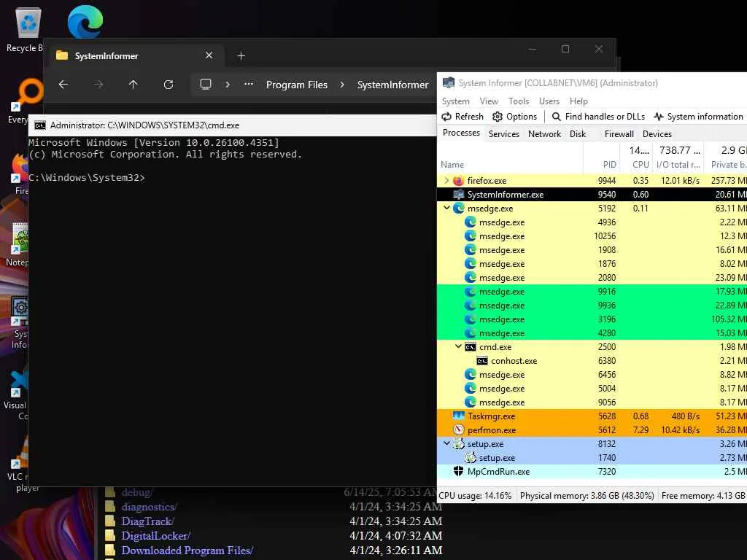
Task: Open the System menu in System Informer
Action: tap(455, 101)
